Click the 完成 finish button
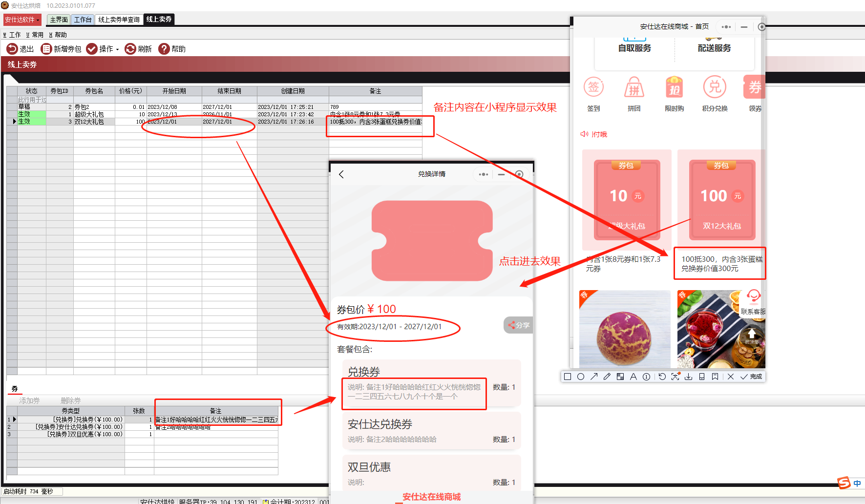 coord(751,377)
